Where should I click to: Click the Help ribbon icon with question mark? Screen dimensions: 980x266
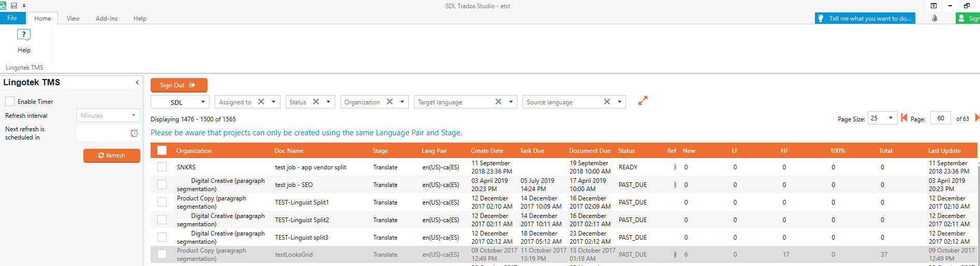click(x=24, y=35)
